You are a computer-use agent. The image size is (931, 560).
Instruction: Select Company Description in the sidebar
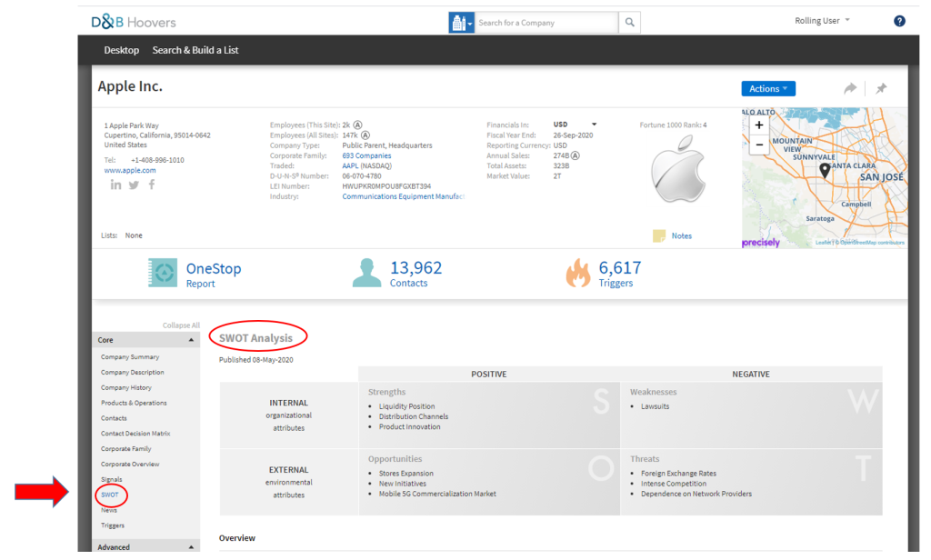[x=133, y=373]
